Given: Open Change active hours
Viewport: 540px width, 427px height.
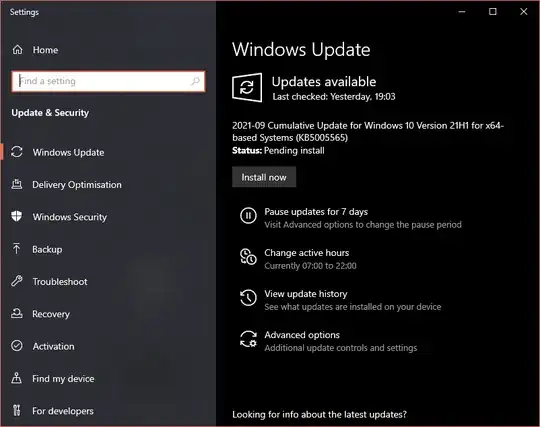Looking at the screenshot, I should (307, 253).
